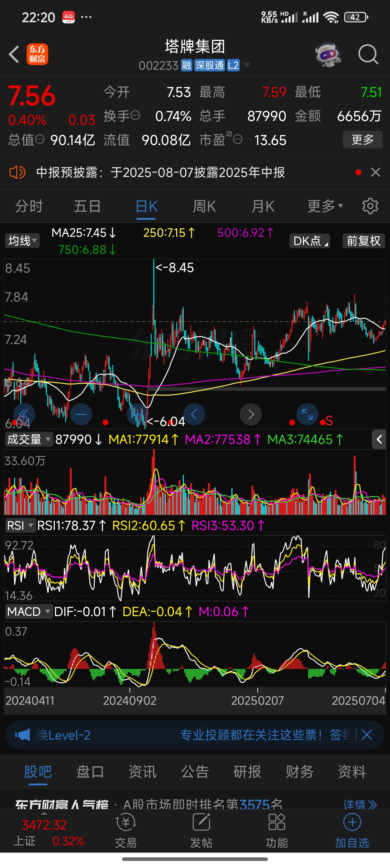390x868 pixels.
Task: Close the 中报预披露 notice
Action: point(376,173)
